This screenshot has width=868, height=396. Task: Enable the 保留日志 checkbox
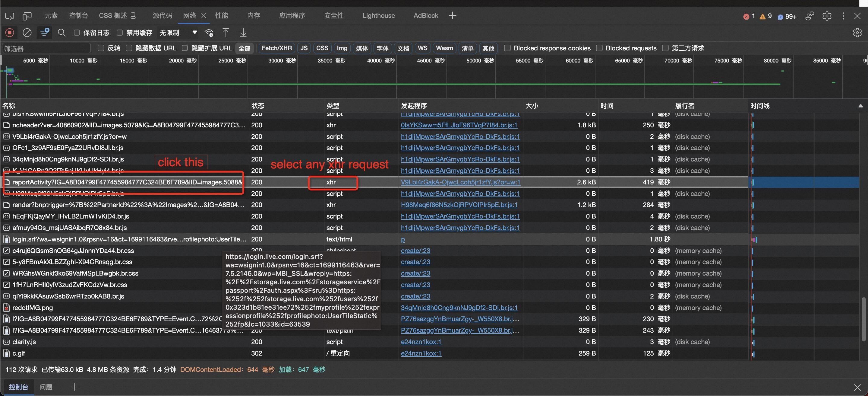pyautogui.click(x=77, y=33)
